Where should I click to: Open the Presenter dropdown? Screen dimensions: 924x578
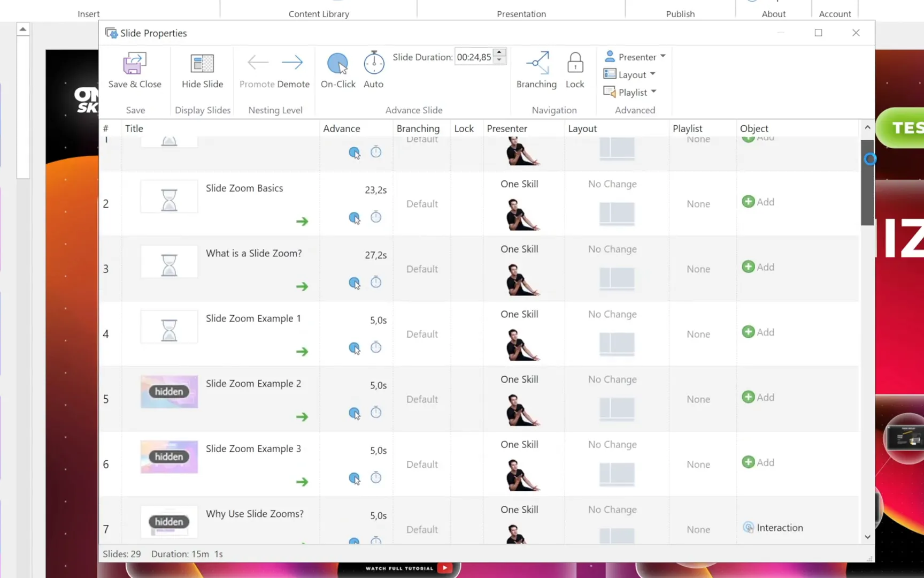click(635, 57)
